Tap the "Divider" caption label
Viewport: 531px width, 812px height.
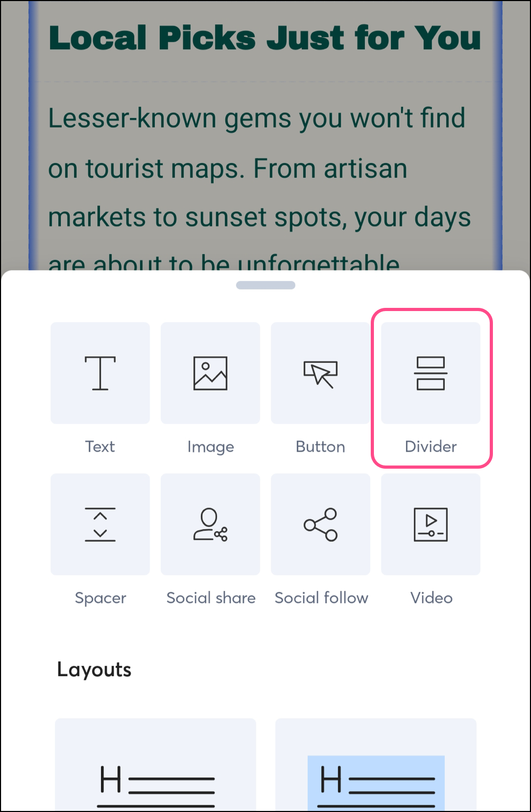[x=431, y=446]
